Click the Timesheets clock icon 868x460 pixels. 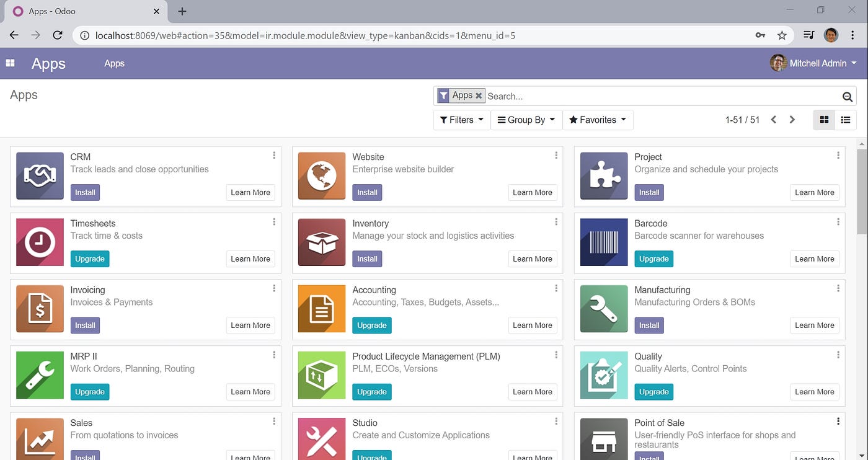(x=40, y=242)
